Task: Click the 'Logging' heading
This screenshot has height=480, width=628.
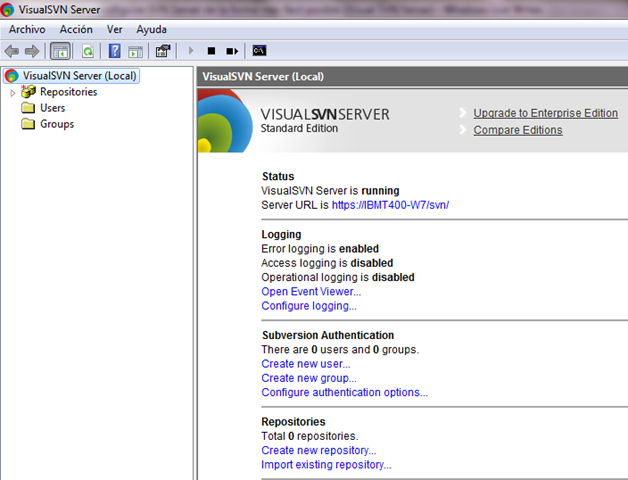Action: pyautogui.click(x=281, y=235)
